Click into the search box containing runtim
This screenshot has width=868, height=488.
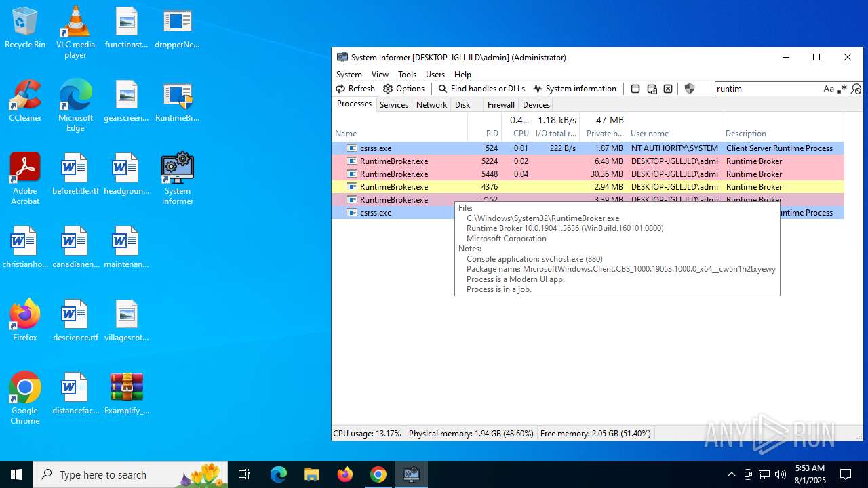[768, 89]
